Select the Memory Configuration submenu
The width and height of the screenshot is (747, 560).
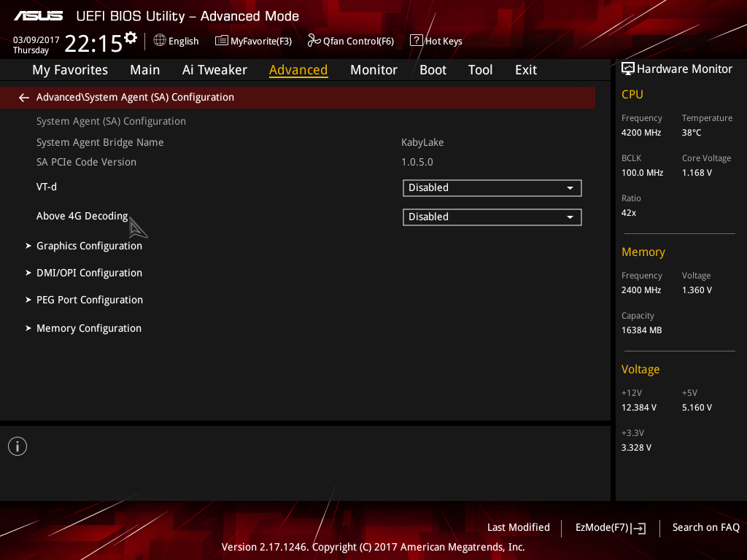click(x=88, y=328)
